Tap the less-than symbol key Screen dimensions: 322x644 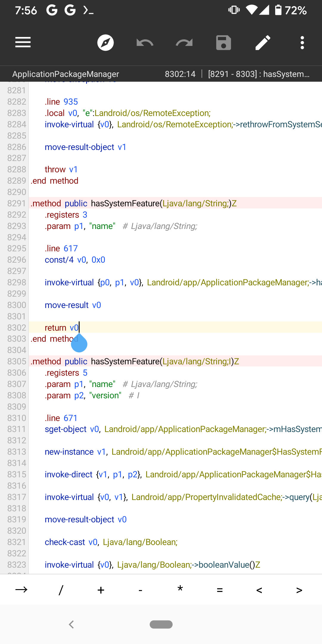click(259, 590)
